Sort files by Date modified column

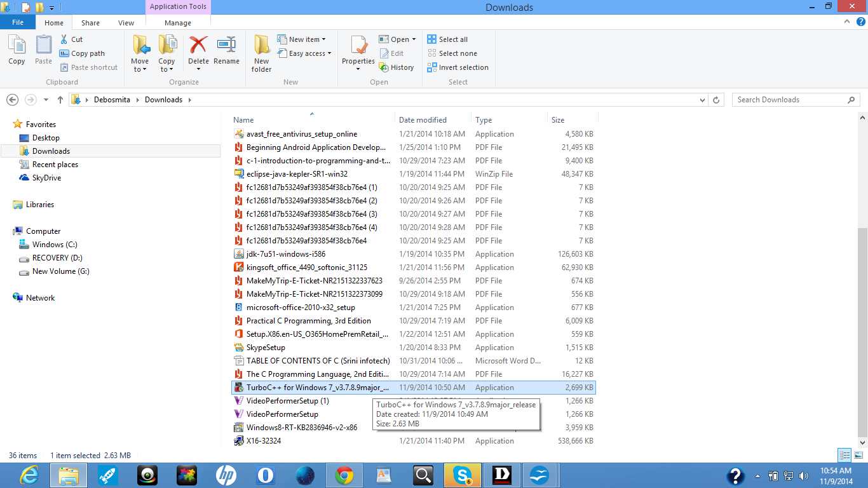click(423, 120)
